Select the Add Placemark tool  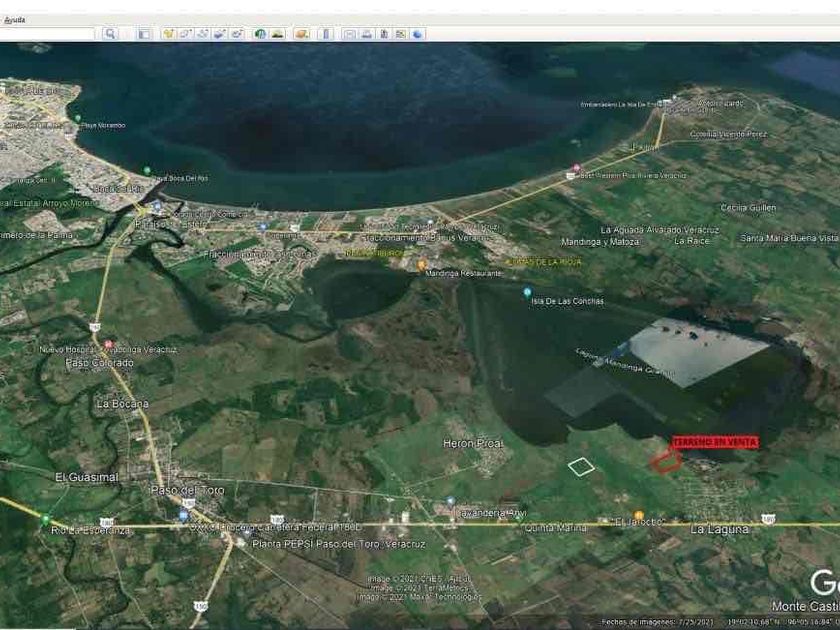169,34
